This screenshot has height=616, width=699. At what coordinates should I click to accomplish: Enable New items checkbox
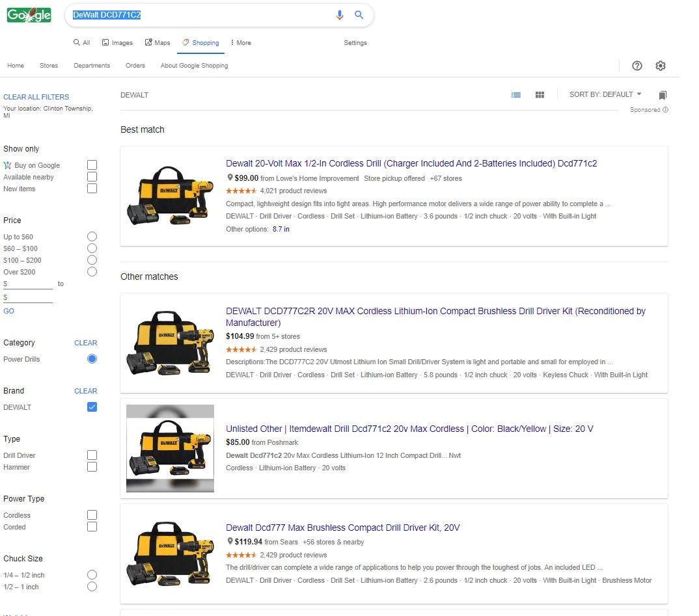(92, 189)
